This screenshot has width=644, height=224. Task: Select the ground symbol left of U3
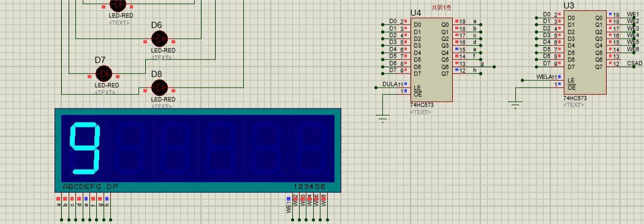click(x=516, y=105)
